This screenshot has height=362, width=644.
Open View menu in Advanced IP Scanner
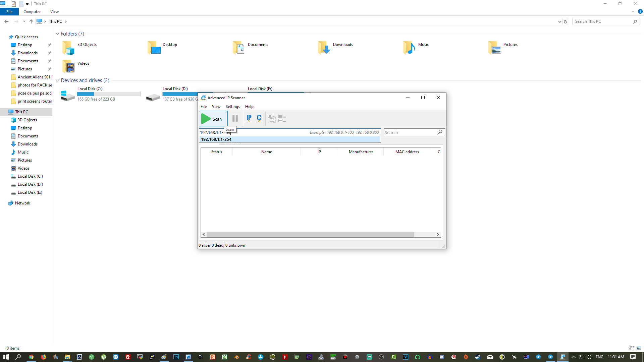point(216,107)
